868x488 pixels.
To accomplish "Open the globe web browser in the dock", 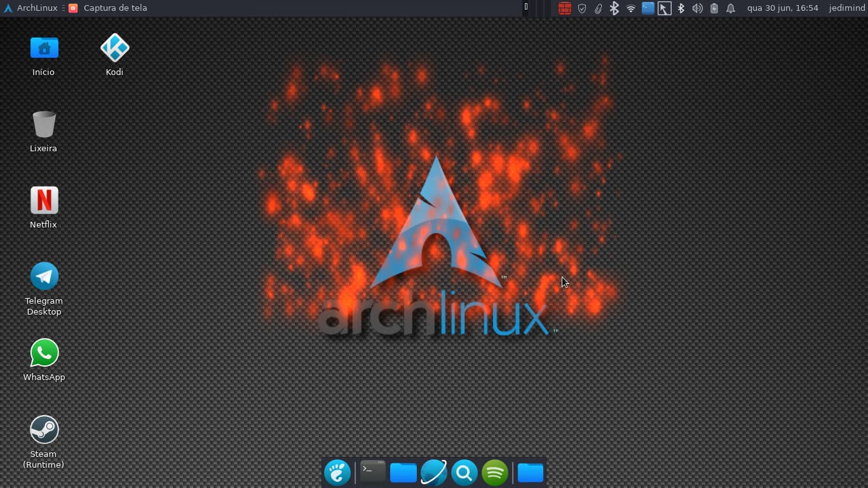I will pos(434,473).
